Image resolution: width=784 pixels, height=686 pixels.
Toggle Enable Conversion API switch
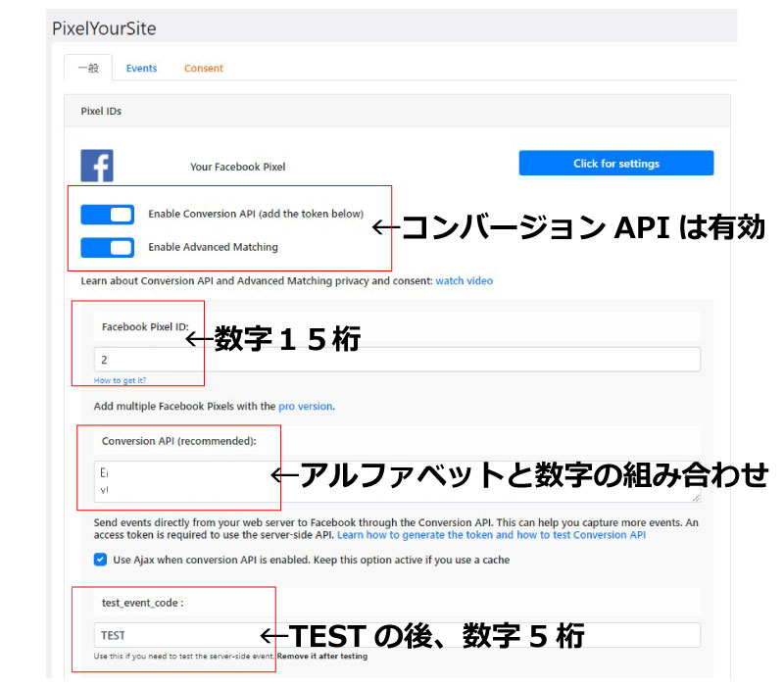click(x=108, y=215)
